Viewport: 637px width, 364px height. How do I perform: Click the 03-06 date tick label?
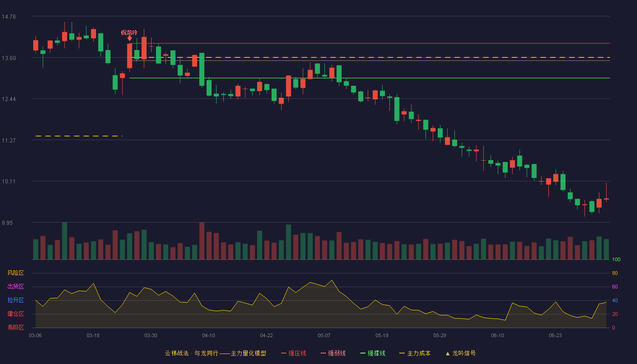pyautogui.click(x=35, y=335)
